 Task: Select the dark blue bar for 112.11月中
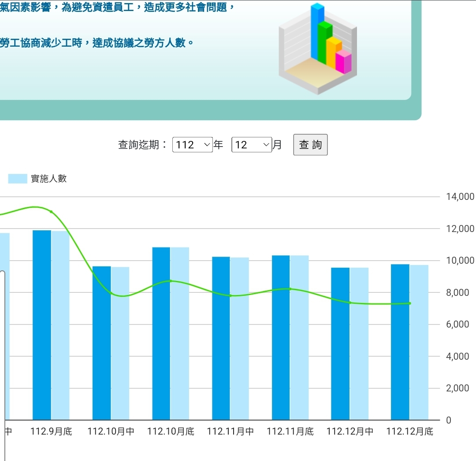[221, 339]
